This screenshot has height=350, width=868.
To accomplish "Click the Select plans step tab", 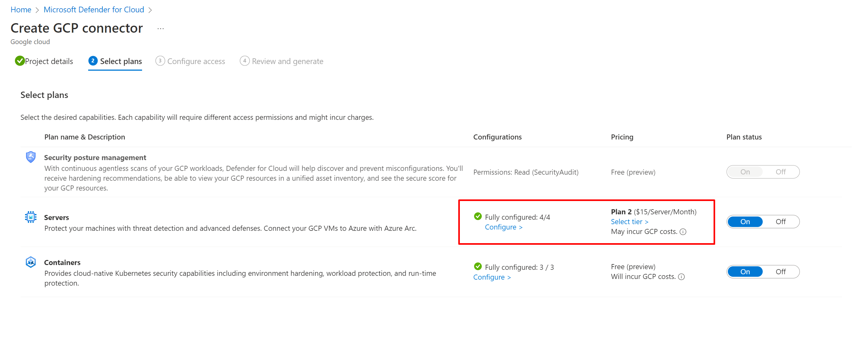I will pos(121,61).
